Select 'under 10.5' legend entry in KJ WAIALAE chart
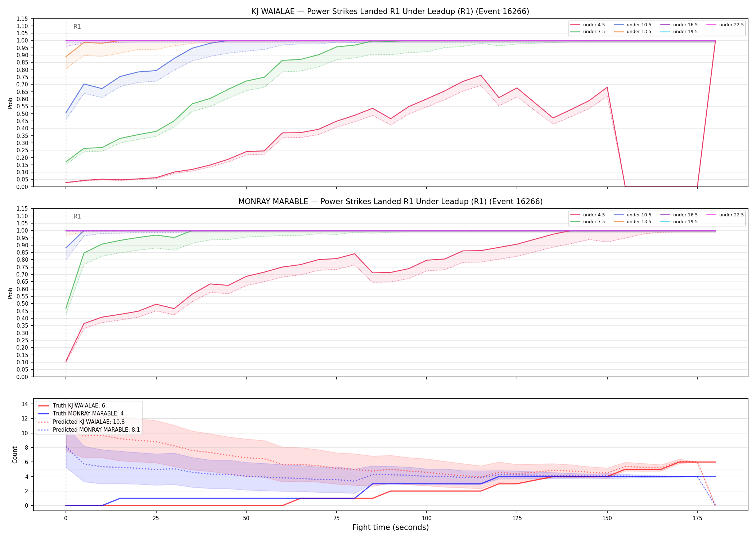This screenshot has height=540, width=756. (633, 25)
